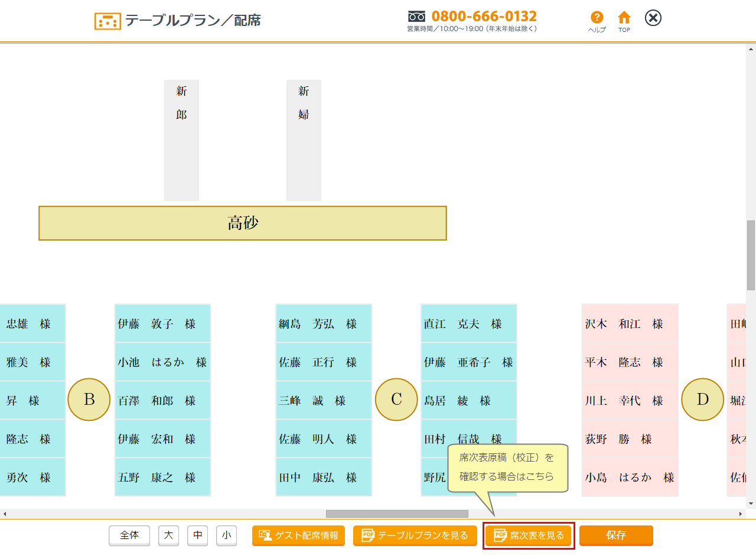Select table B circle marker
This screenshot has width=756, height=555.
coord(89,400)
